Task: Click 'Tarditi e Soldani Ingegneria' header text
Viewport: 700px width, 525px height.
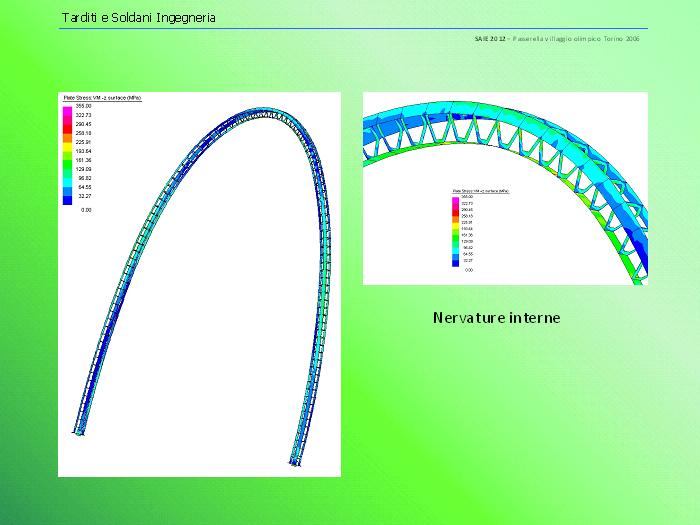Action: [138, 18]
